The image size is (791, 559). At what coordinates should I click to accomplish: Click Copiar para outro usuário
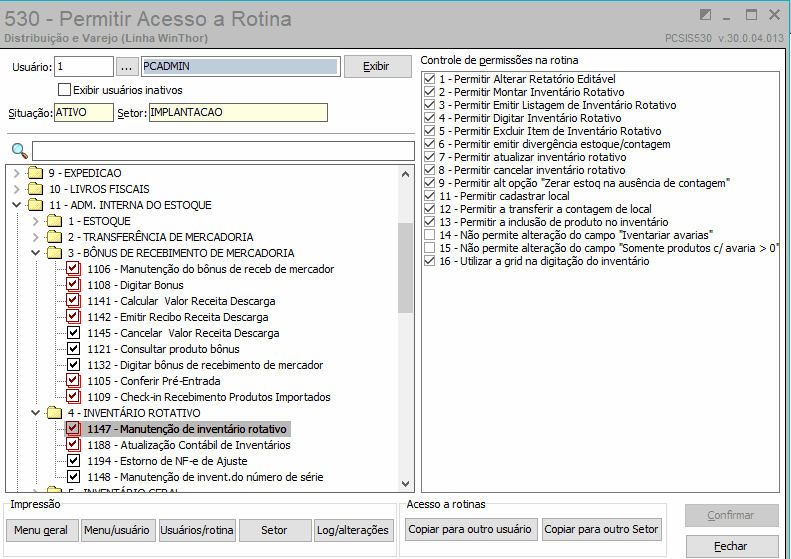pos(470,529)
